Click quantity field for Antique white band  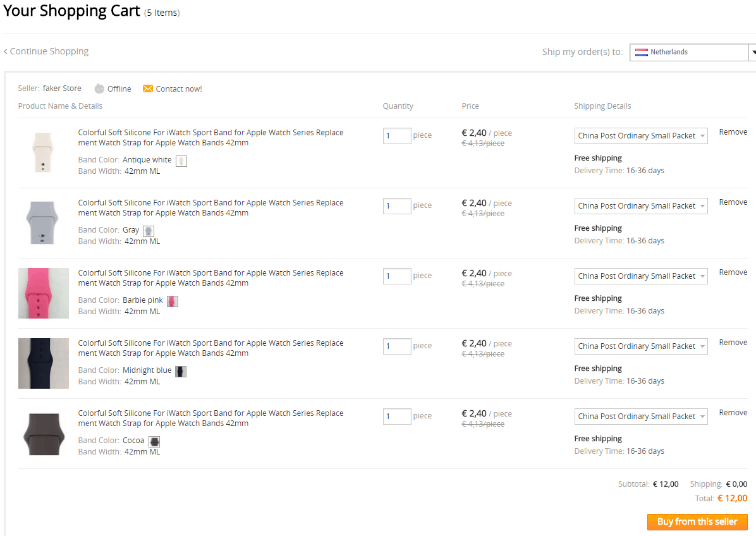[397, 136]
